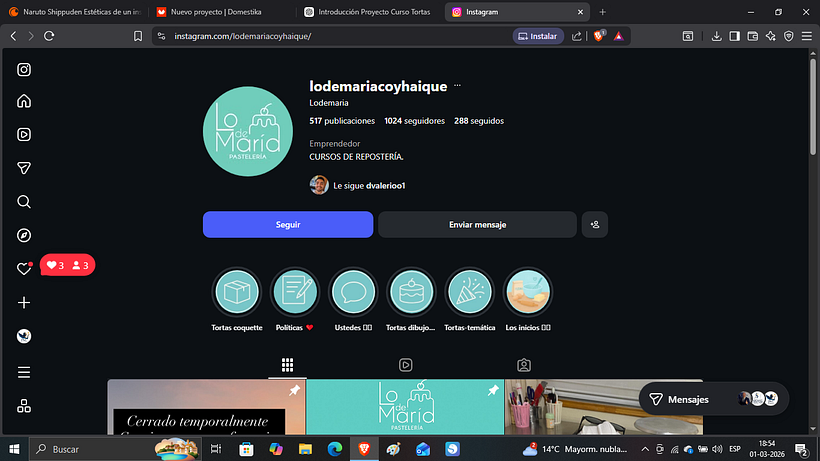Open pinned post Cerrado temporalmente
Screen dimensions: 820x461
(x=206, y=407)
